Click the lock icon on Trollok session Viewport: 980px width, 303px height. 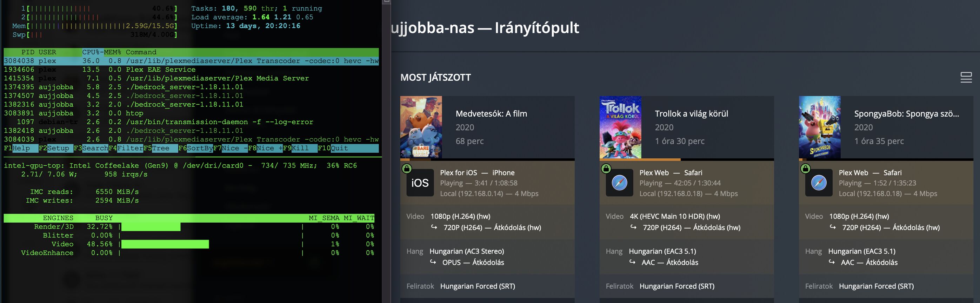tap(606, 168)
